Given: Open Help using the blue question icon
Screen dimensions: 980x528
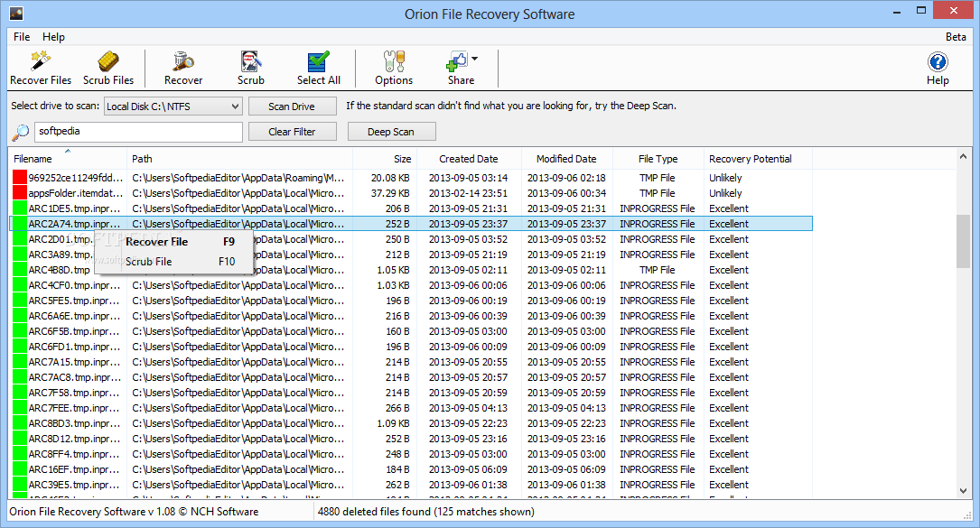Looking at the screenshot, I should tap(938, 68).
